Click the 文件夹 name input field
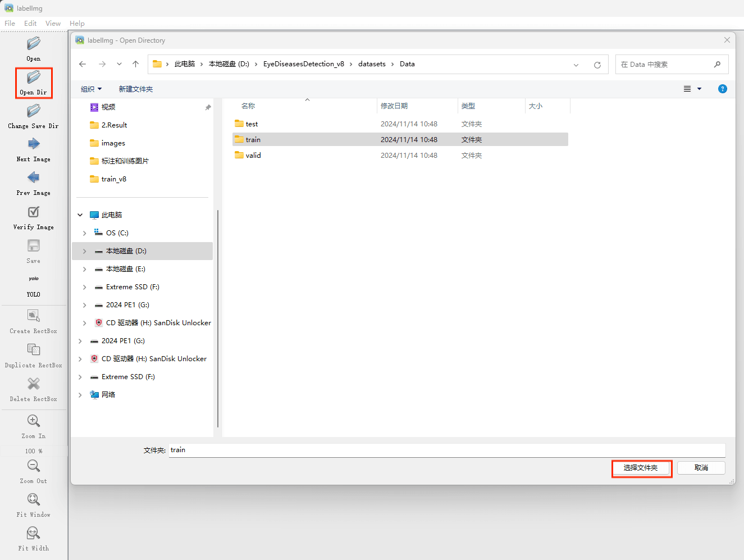The height and width of the screenshot is (560, 744). pos(447,450)
